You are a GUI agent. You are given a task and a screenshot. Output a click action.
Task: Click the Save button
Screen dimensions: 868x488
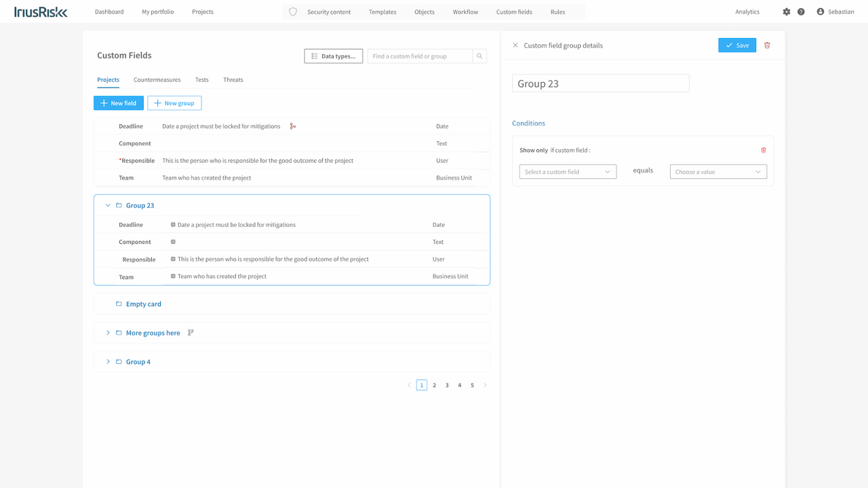click(x=737, y=45)
